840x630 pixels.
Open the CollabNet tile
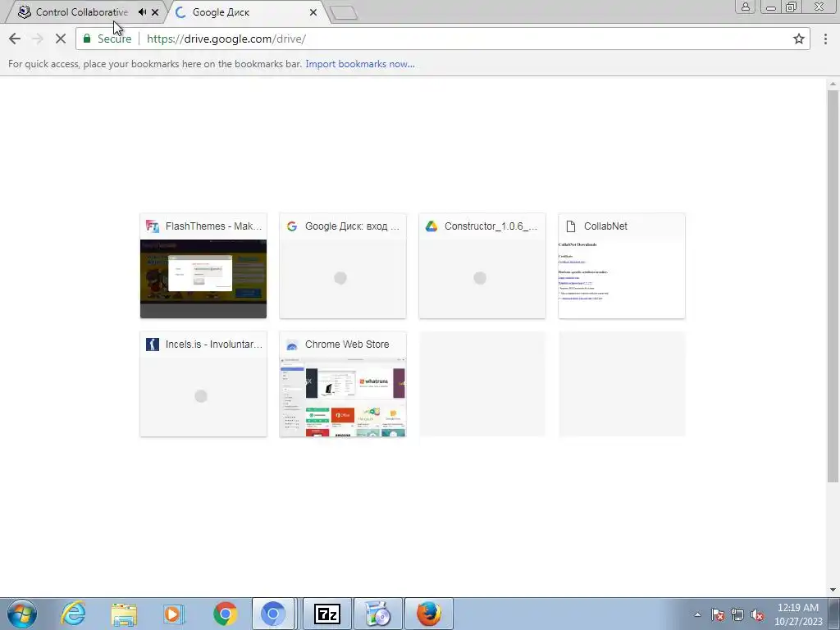(622, 266)
